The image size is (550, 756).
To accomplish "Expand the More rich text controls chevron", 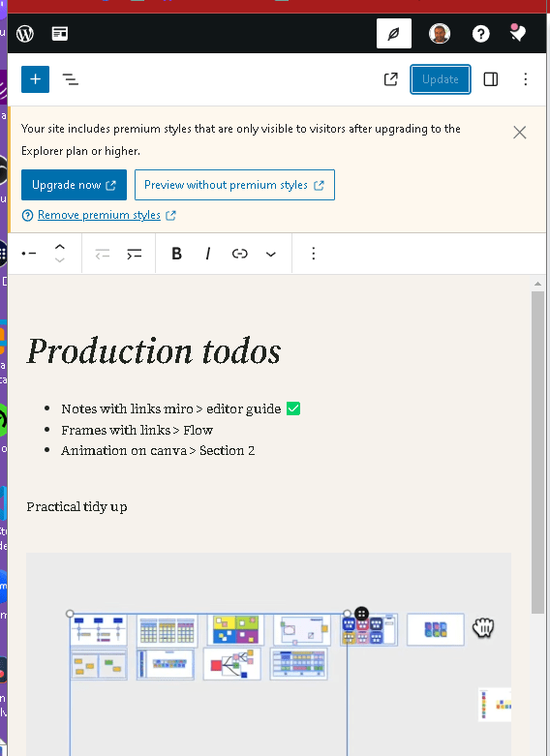I will (271, 254).
